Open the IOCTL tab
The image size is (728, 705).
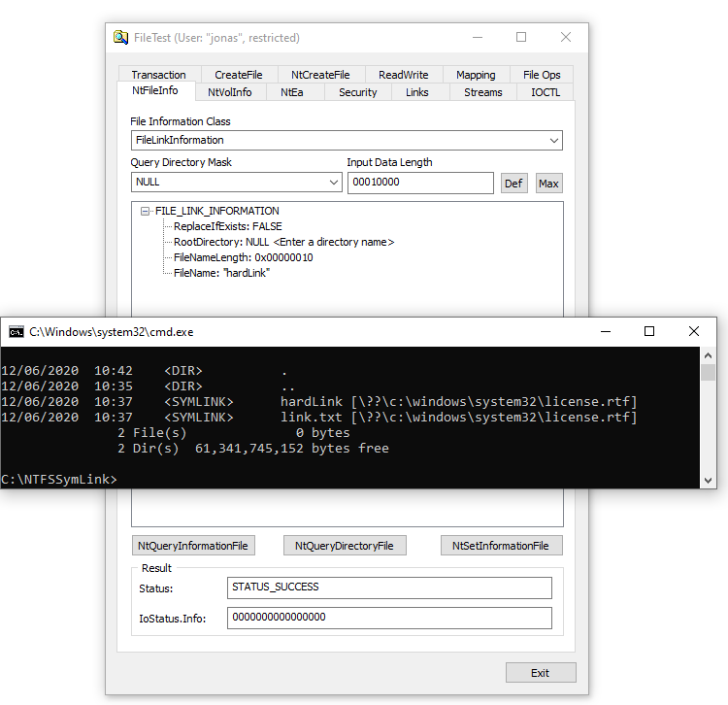point(546,92)
